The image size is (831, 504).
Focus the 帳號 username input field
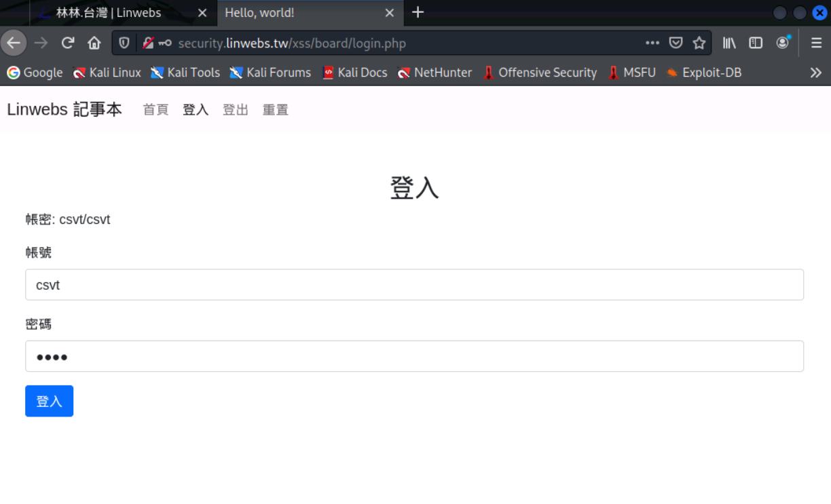(414, 285)
